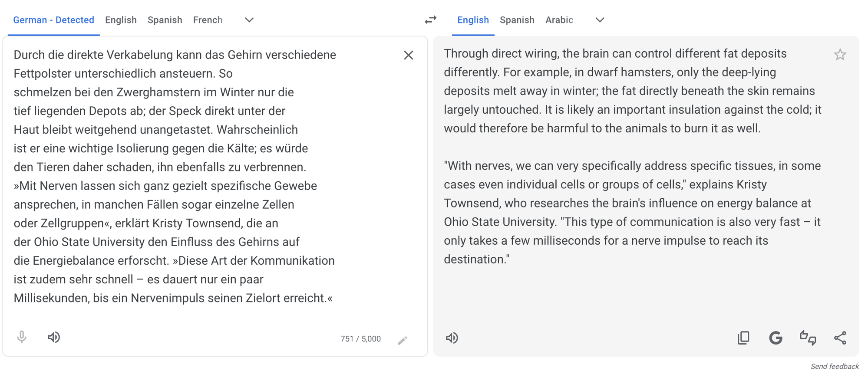Copy the English translation

click(x=743, y=338)
